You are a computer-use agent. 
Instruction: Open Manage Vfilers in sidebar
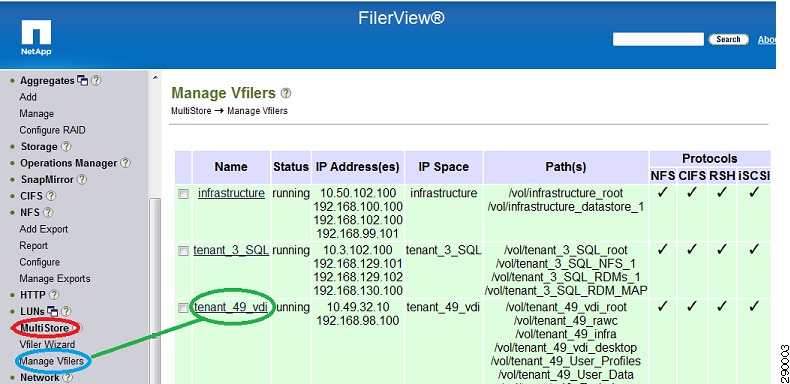51,361
